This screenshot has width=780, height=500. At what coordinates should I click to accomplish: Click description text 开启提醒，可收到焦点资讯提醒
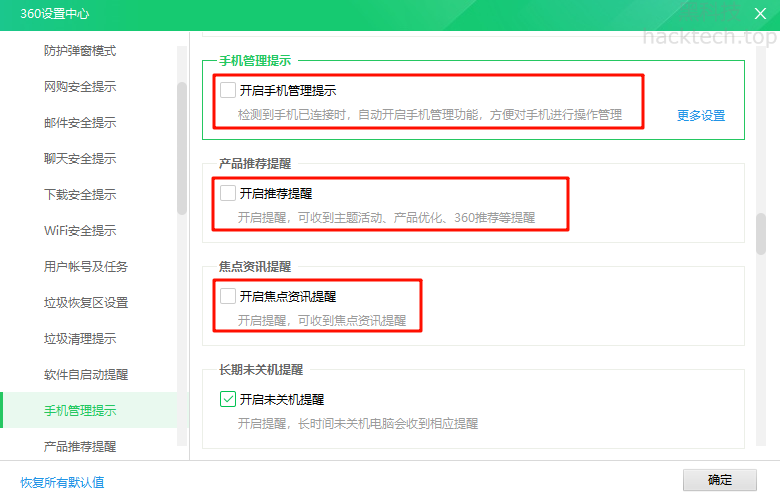pyautogui.click(x=322, y=320)
